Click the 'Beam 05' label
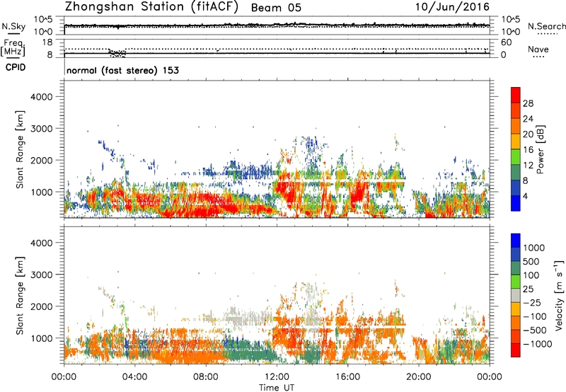 (x=276, y=8)
